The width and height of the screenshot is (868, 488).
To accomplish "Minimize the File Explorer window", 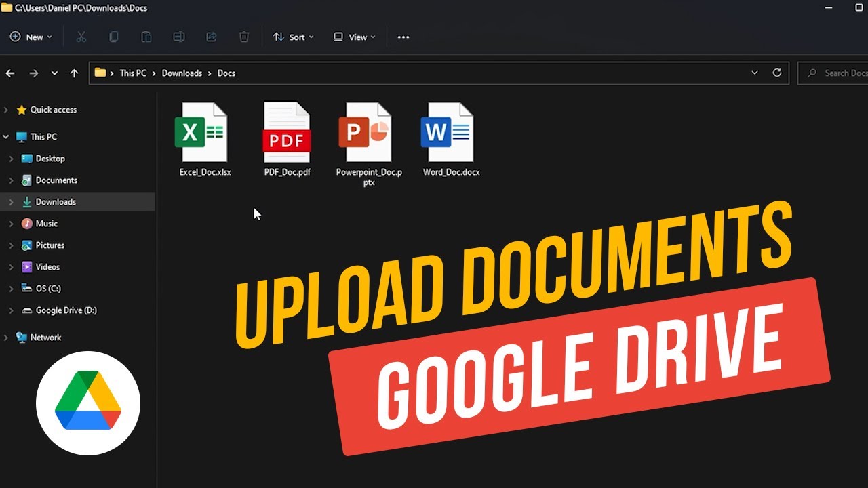I will (x=829, y=7).
